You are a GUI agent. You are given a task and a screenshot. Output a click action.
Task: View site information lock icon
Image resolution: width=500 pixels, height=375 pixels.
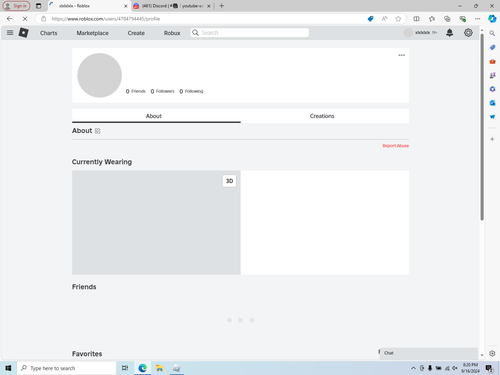(43, 19)
